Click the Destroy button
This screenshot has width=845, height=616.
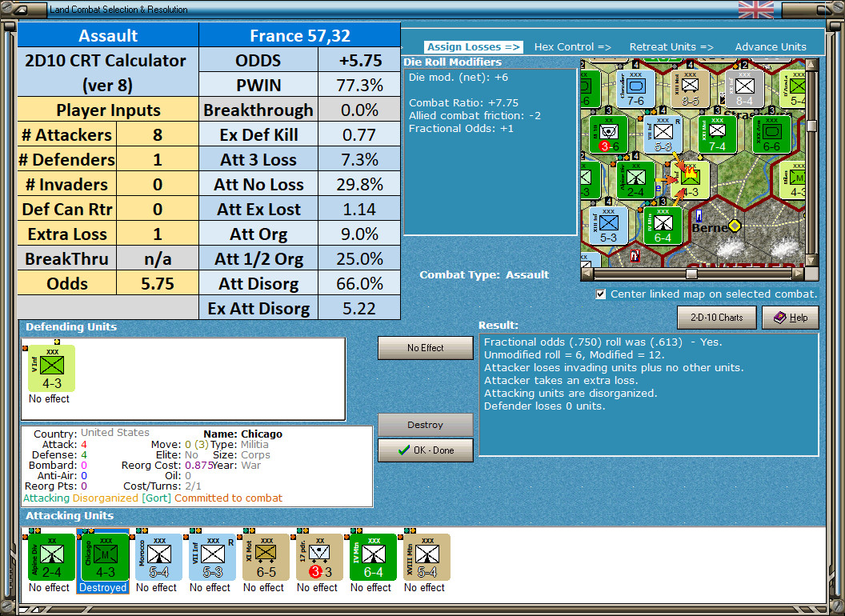click(x=426, y=425)
